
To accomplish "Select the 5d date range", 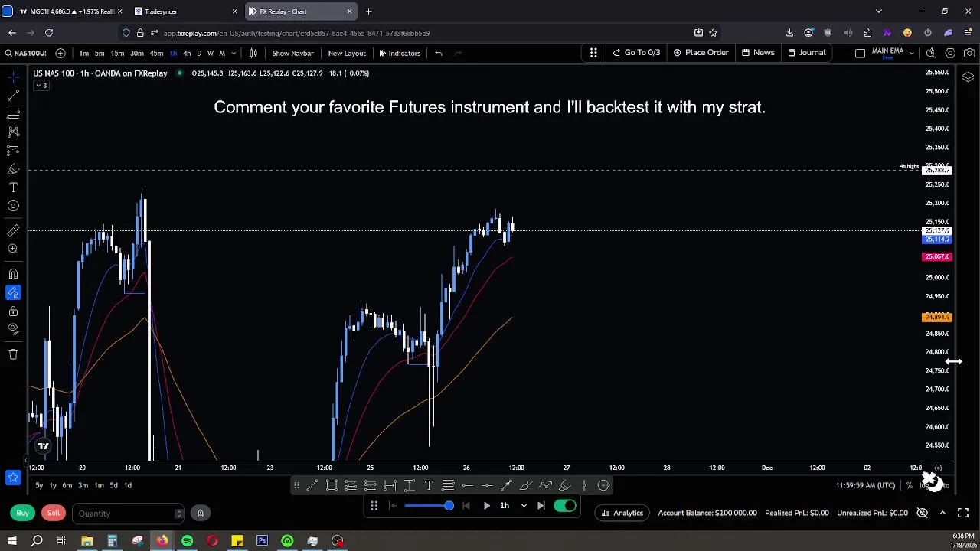I will [x=113, y=485].
